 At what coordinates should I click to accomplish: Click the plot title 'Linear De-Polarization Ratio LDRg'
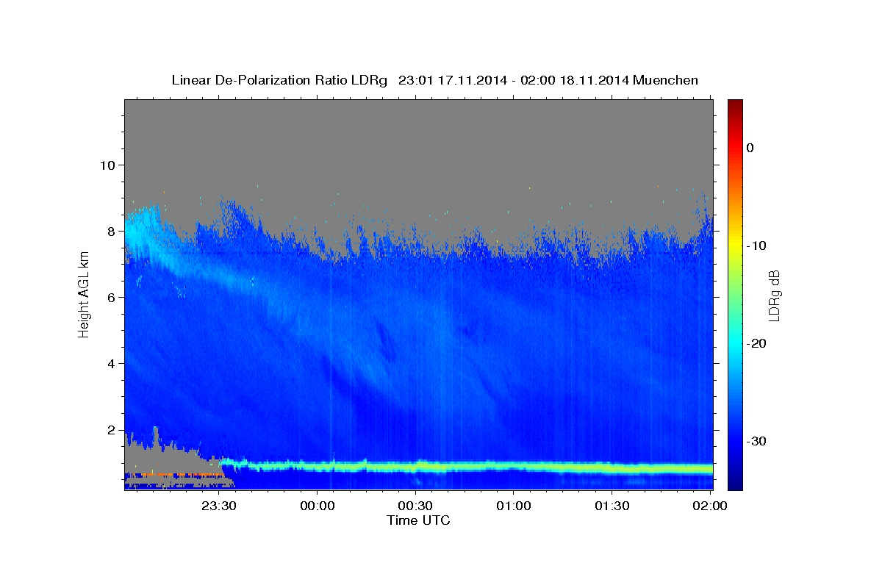[x=279, y=80]
